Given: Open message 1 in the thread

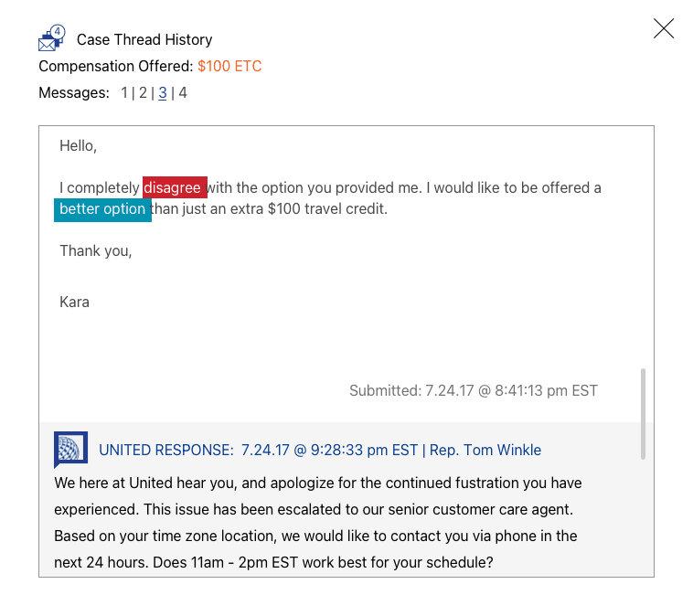Looking at the screenshot, I should coord(124,92).
